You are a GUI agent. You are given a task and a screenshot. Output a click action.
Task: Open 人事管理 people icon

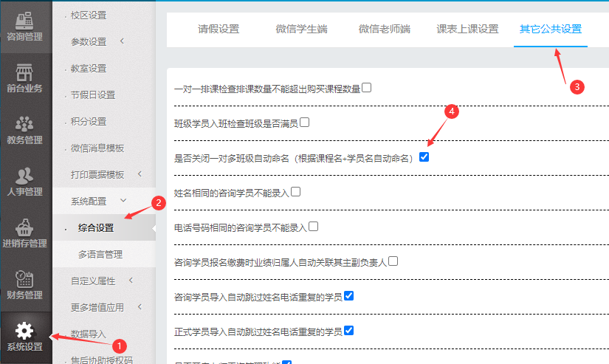coord(24,176)
